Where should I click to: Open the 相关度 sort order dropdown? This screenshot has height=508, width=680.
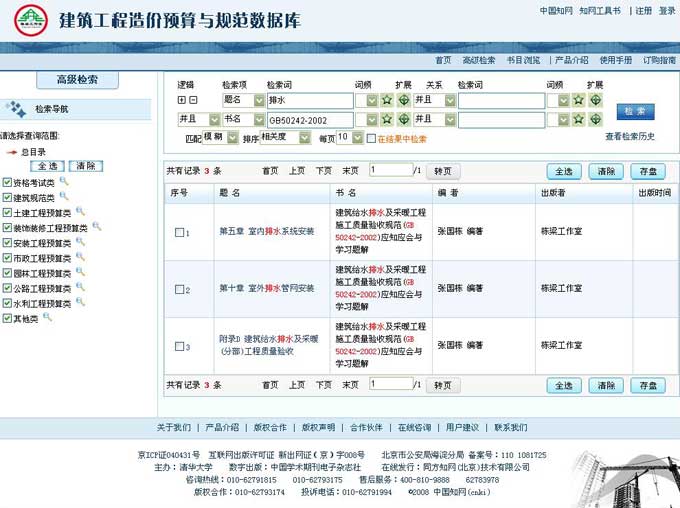coord(305,138)
